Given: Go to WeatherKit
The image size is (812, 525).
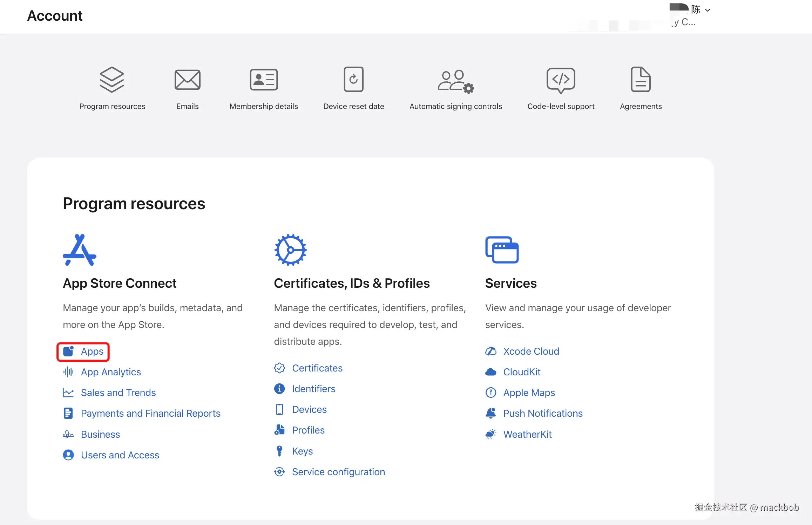Looking at the screenshot, I should pos(528,434).
